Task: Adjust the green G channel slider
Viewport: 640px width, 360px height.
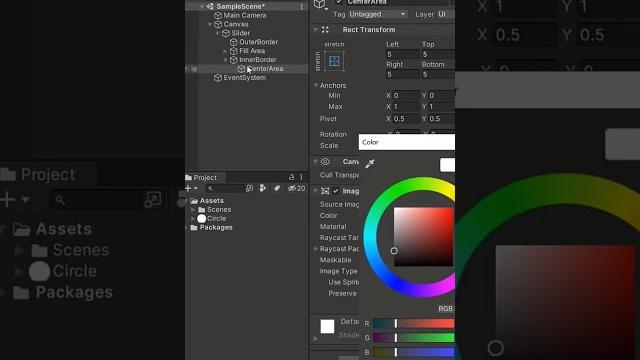Action: click(x=413, y=338)
